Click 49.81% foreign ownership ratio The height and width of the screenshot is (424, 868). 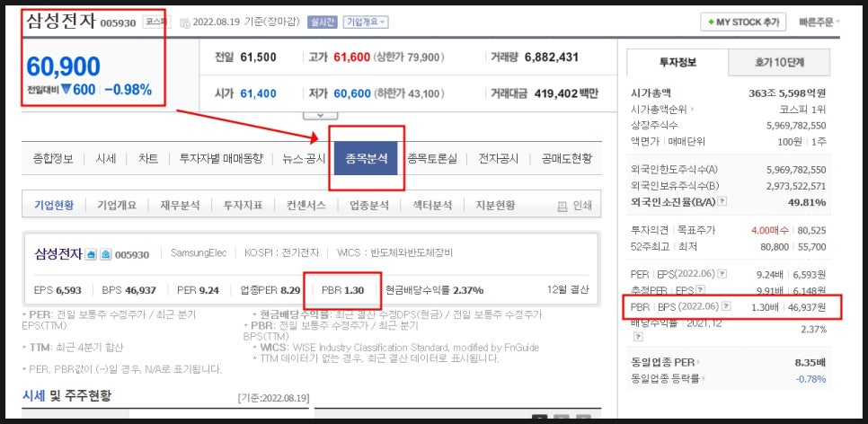(x=807, y=202)
